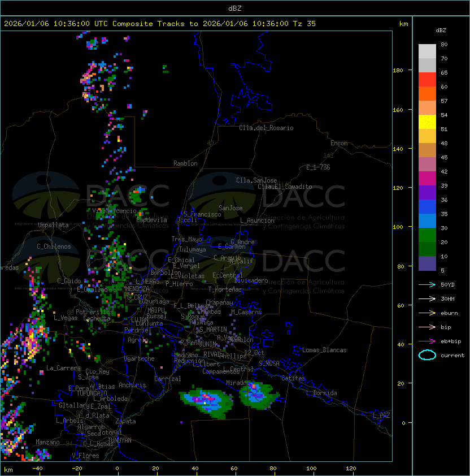Click the magenta eb+bip arrow symbol
Viewport: 470px width, 476px height.
coord(427,341)
